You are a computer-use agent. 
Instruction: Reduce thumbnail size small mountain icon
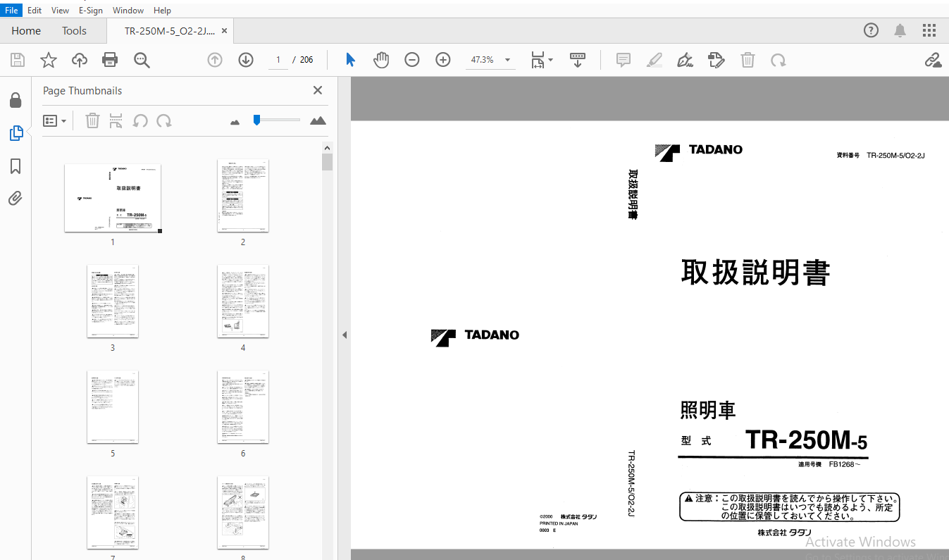pos(235,122)
